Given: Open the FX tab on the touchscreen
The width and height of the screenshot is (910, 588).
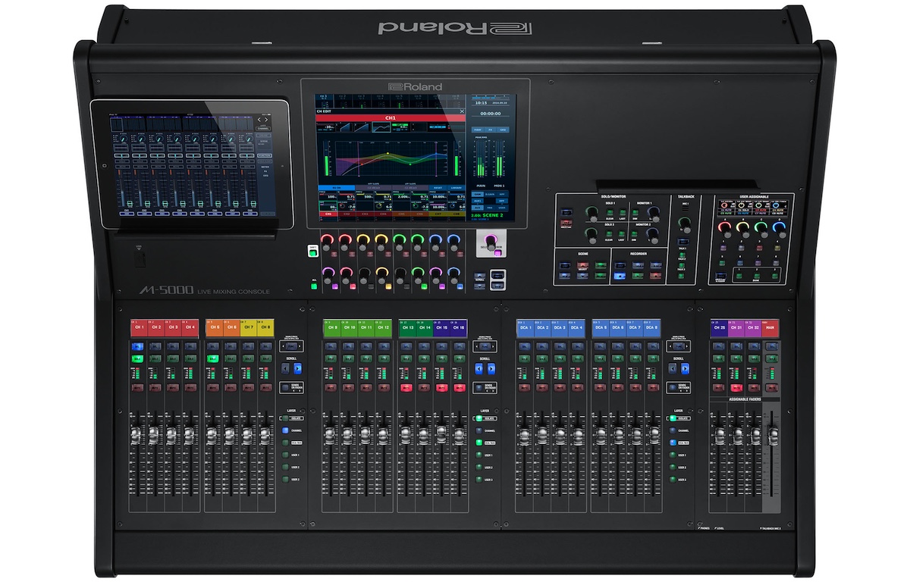Looking at the screenshot, I should 490,130.
